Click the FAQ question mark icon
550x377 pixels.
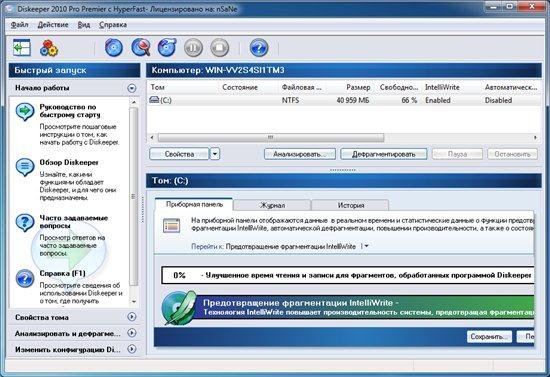click(x=25, y=222)
